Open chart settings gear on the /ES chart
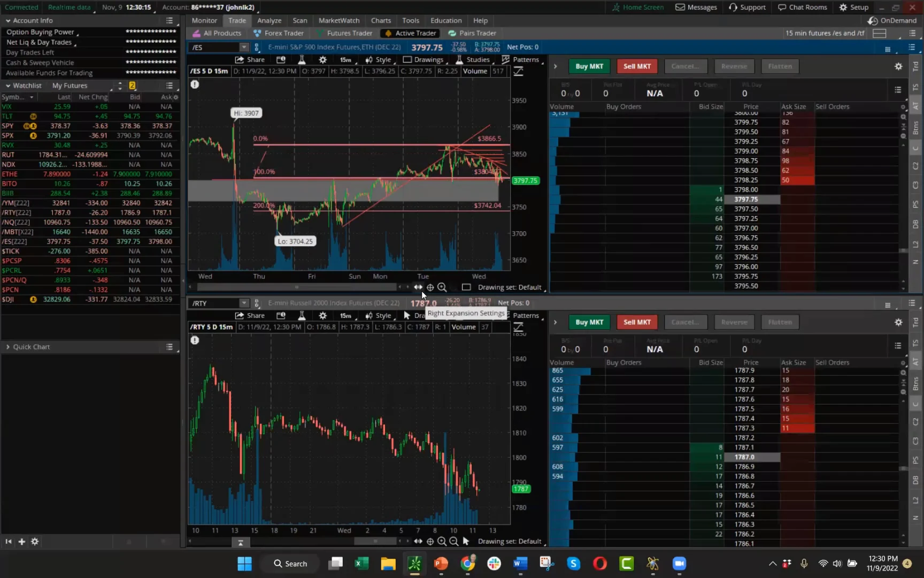This screenshot has height=578, width=924. [x=322, y=59]
